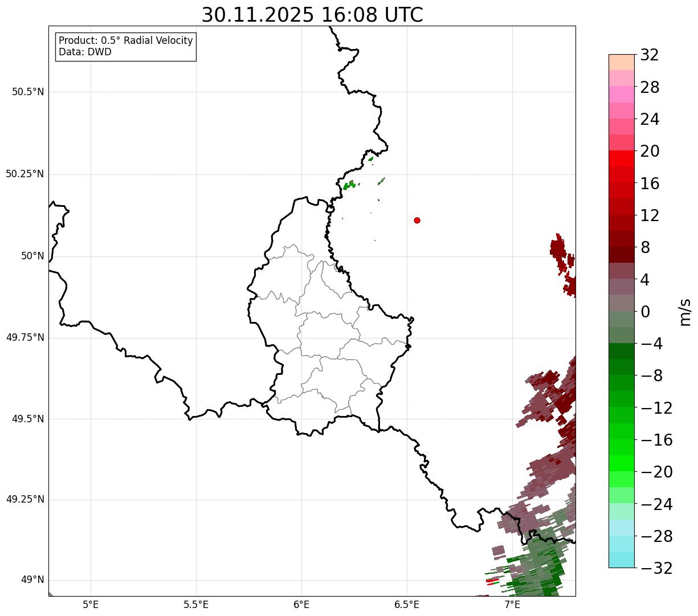This screenshot has width=698, height=616.
Task: Click "Product: 0.5° Radial Velocity" label
Action: click(x=126, y=41)
